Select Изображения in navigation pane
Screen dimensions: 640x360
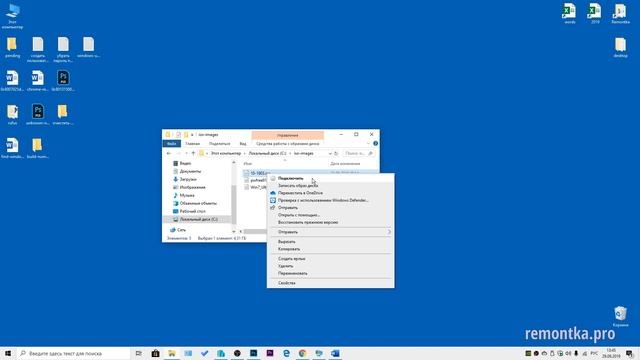point(192,187)
